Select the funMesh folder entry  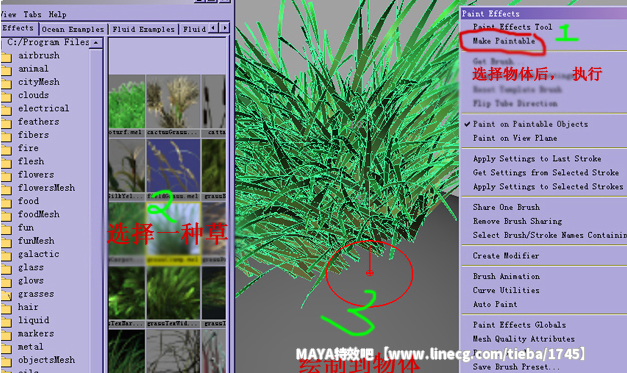(36, 241)
